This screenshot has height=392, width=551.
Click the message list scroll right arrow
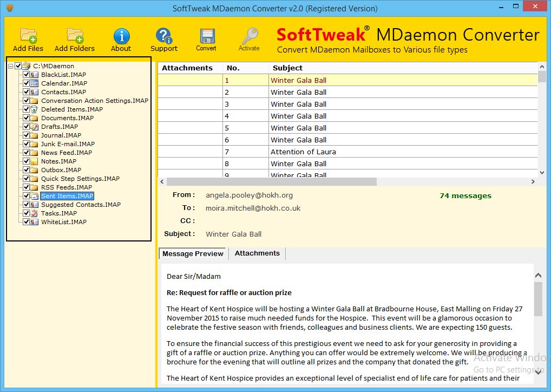click(x=533, y=182)
